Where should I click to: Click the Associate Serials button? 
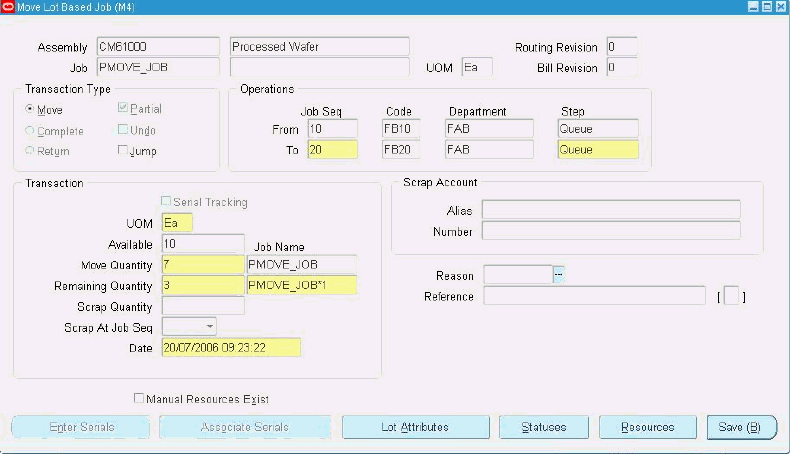245,427
